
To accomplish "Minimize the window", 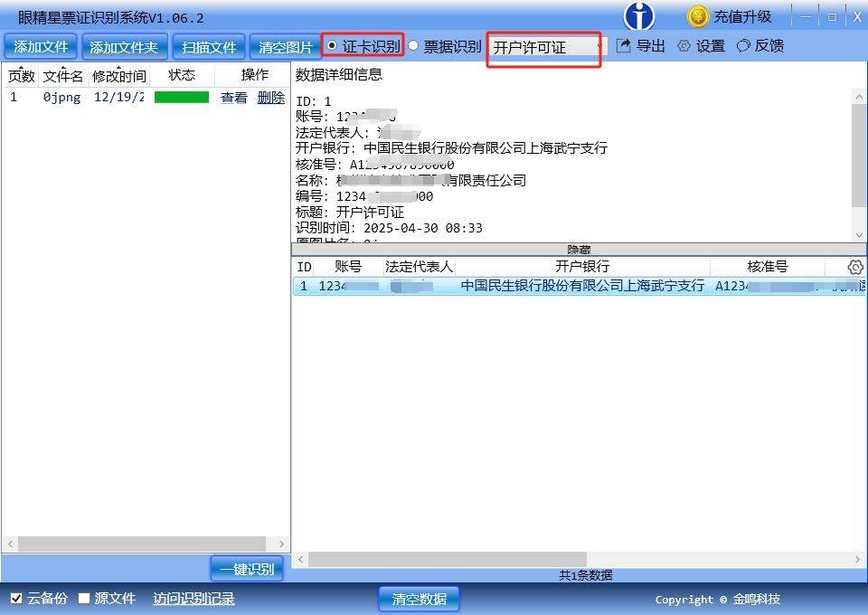I will pos(806,16).
